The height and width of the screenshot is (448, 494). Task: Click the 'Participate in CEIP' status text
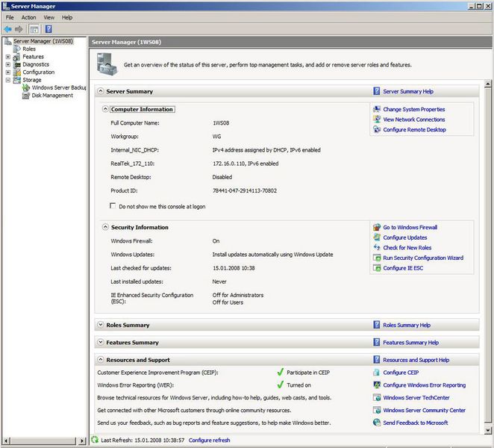point(308,373)
